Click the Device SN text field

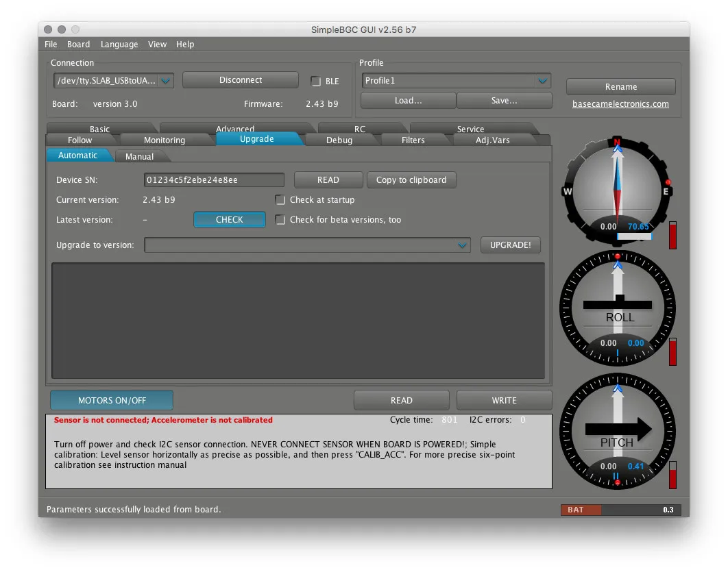pos(214,180)
